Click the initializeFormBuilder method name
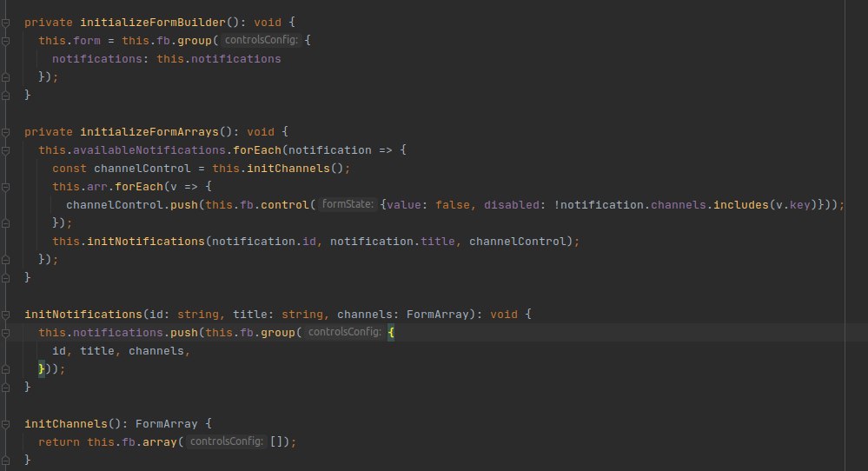 coord(153,23)
